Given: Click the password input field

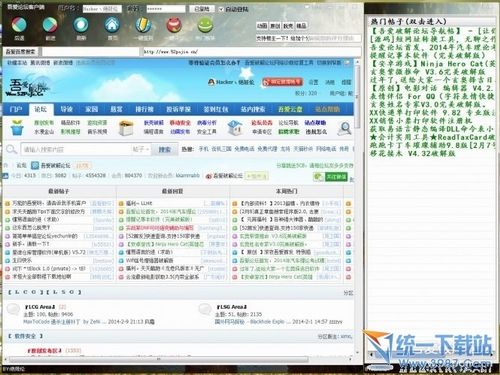Looking at the screenshot, I should coord(165,9).
